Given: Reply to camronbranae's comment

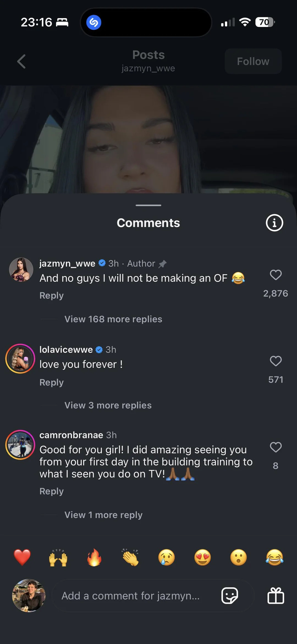Looking at the screenshot, I should 51,491.
